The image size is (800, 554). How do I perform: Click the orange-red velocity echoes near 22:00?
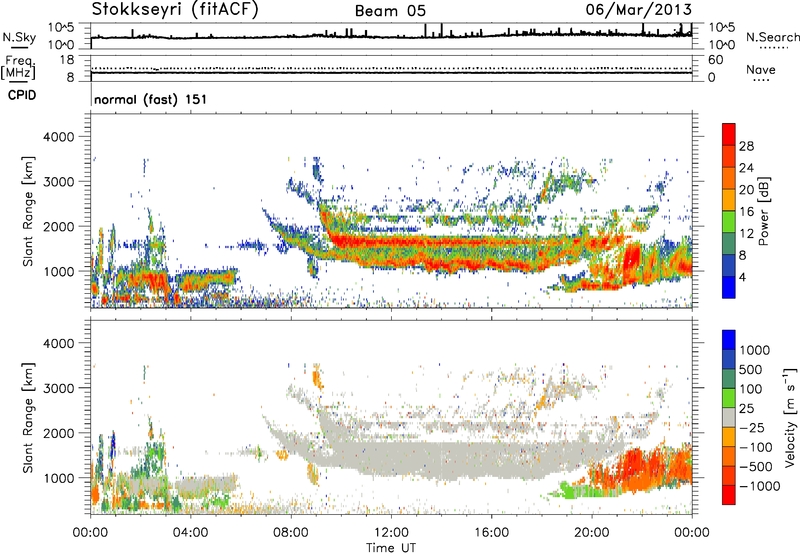[x=643, y=467]
